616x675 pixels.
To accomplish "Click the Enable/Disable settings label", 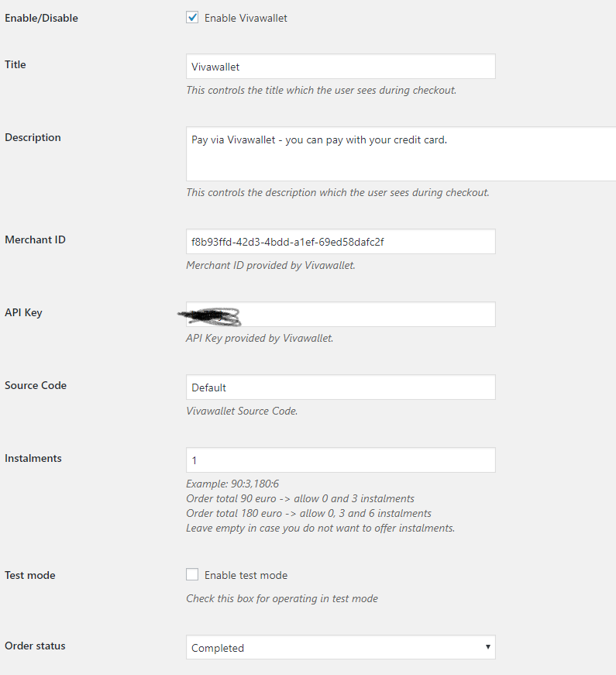I will [41, 17].
